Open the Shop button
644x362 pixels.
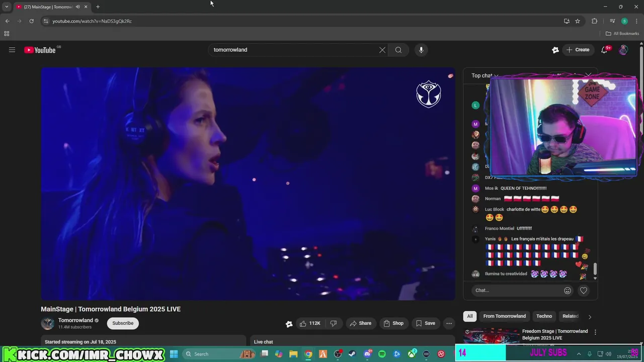[x=393, y=323]
